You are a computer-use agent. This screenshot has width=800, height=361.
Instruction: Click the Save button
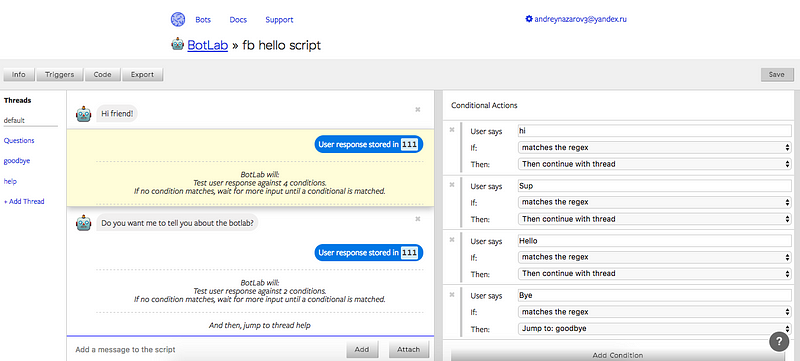[x=777, y=74]
